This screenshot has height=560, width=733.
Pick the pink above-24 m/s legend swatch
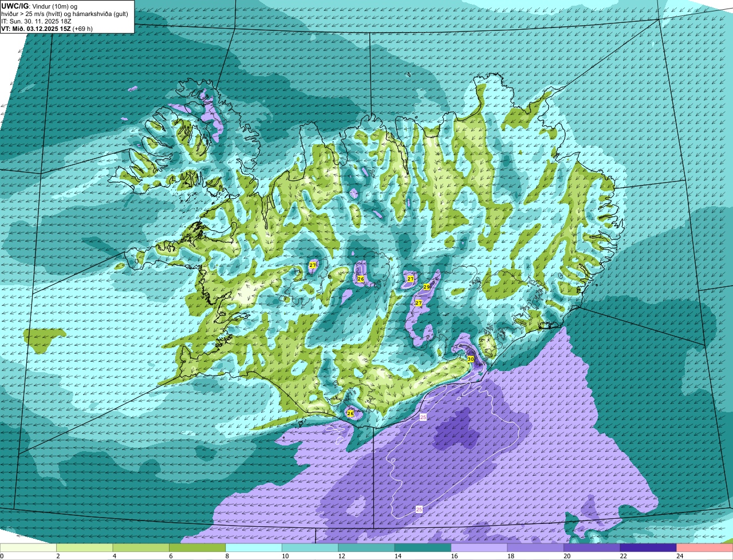705,547
